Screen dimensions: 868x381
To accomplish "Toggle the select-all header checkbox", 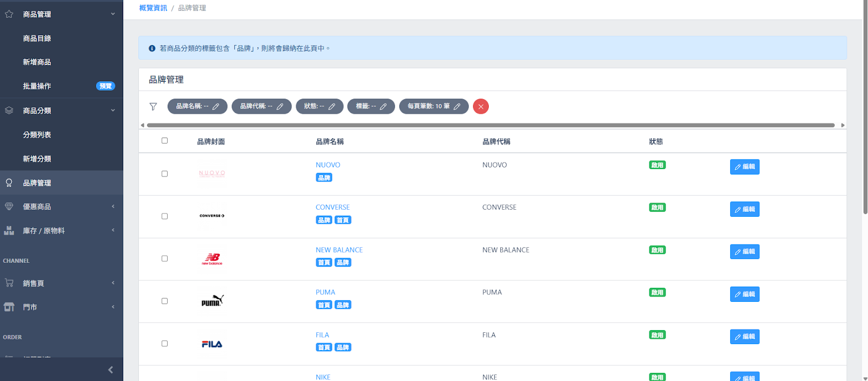I will (164, 140).
